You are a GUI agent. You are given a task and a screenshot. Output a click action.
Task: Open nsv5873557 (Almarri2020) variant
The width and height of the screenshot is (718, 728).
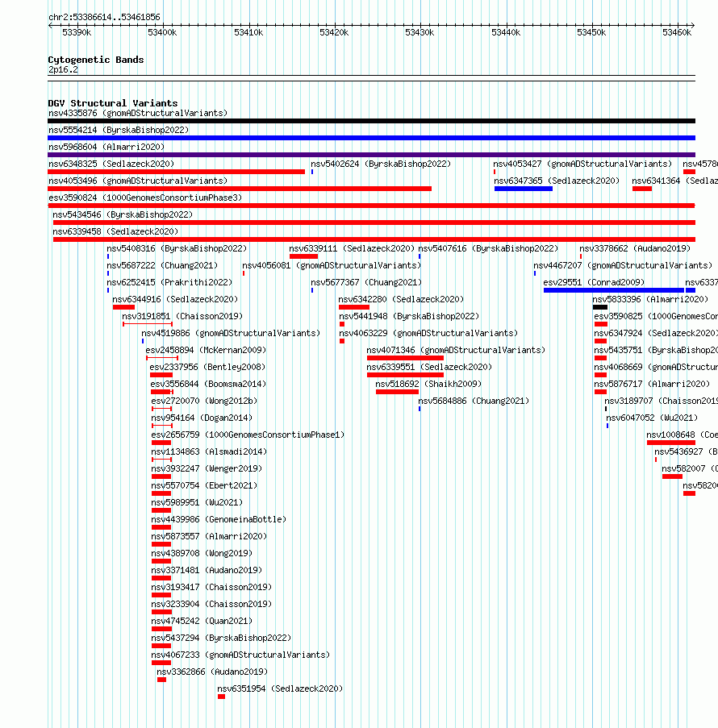(x=210, y=537)
